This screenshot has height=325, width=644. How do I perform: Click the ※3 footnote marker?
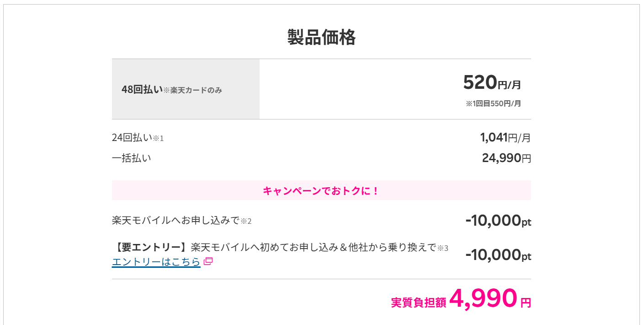coord(443,249)
